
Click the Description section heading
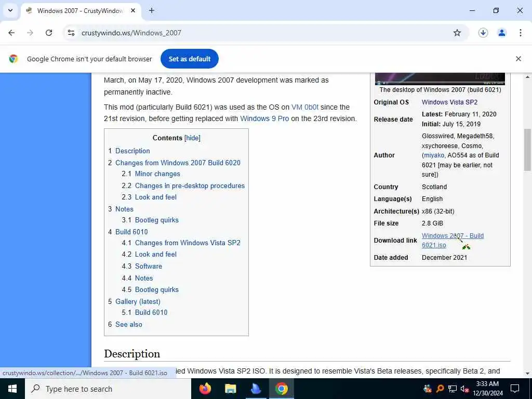pos(132,353)
